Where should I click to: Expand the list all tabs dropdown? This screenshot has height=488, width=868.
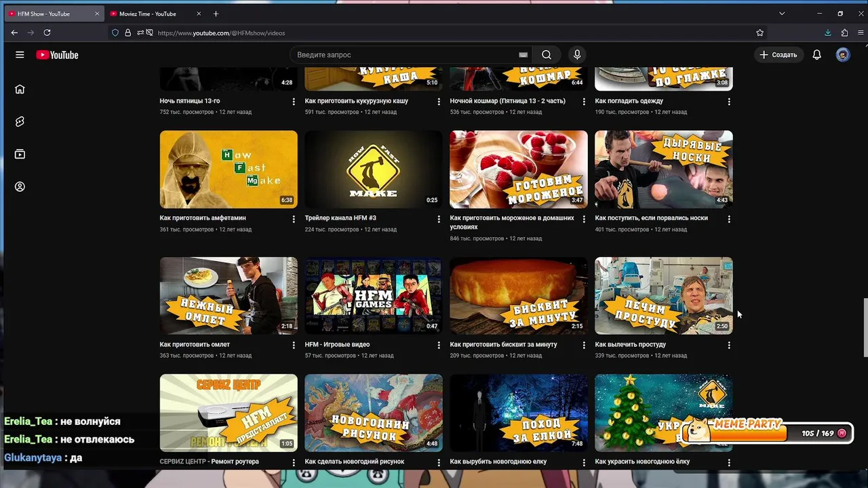pos(782,14)
